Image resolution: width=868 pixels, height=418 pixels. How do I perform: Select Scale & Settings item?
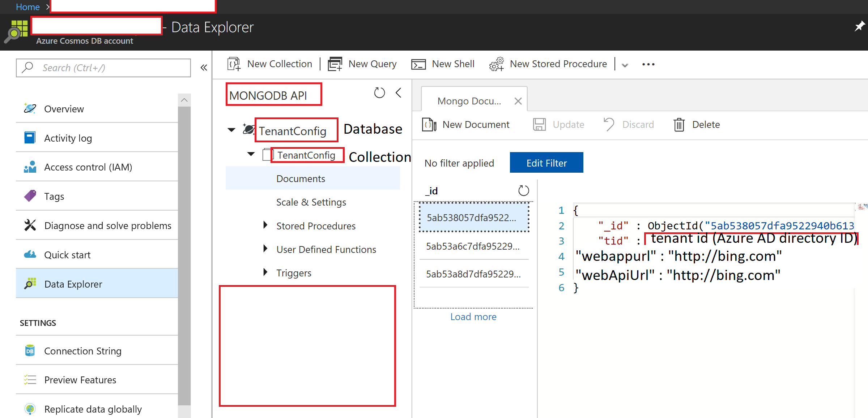click(311, 202)
